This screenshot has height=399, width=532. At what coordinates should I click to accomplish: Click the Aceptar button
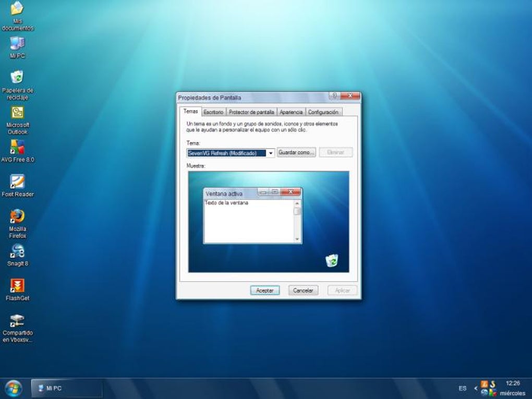(264, 291)
